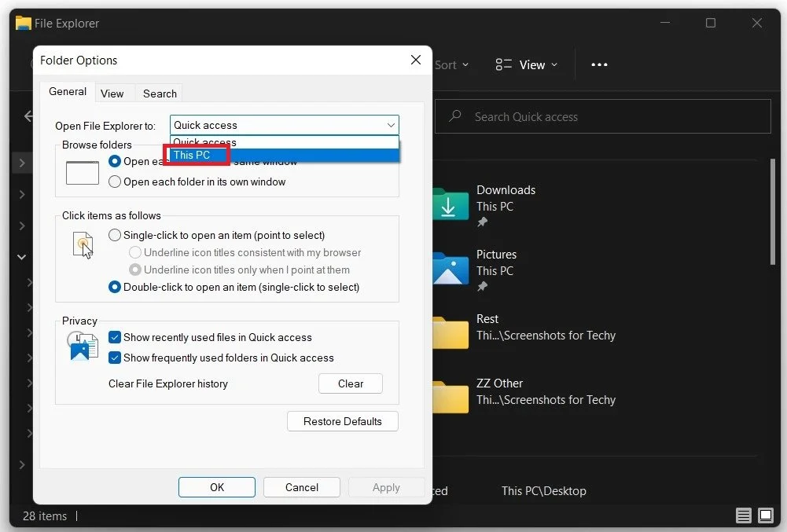Uncheck Show recently used files in Quick access

click(115, 336)
